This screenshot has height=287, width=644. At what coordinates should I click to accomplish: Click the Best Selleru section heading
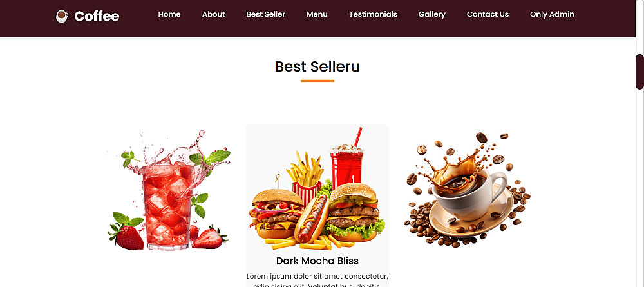point(317,66)
